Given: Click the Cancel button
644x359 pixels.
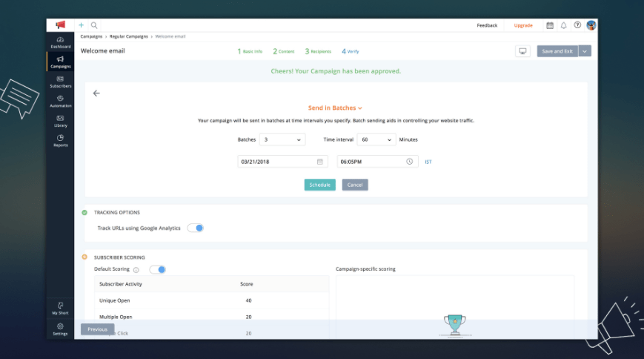Looking at the screenshot, I should coord(355,185).
